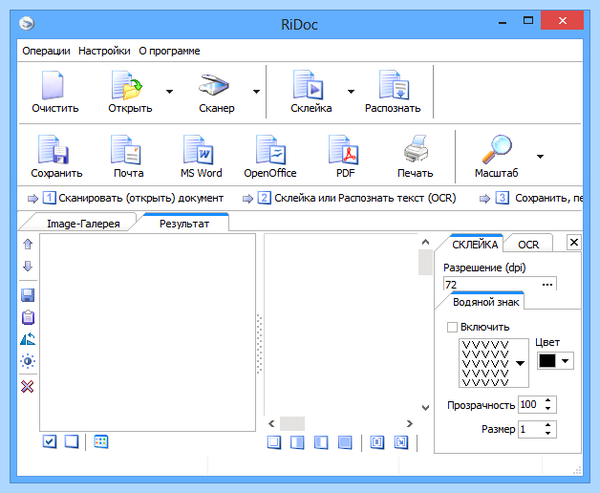Move image down with the down arrow icon

tap(28, 266)
